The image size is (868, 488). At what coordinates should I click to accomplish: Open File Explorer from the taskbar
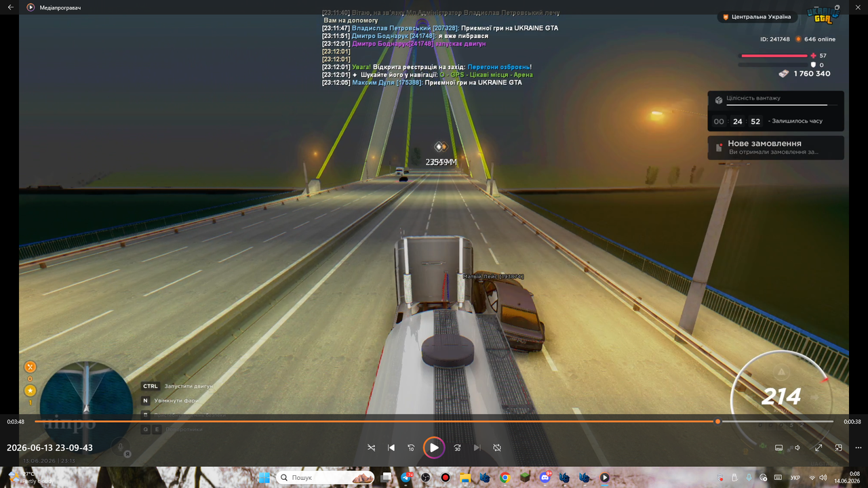click(x=465, y=477)
